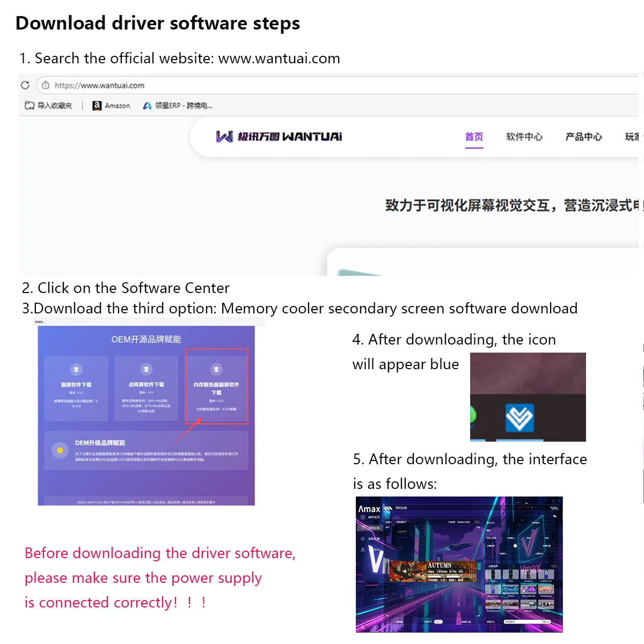Screen dimensions: 644x644
Task: Click the 导入收藏夹 bookmarks folder icon
Action: (x=30, y=106)
